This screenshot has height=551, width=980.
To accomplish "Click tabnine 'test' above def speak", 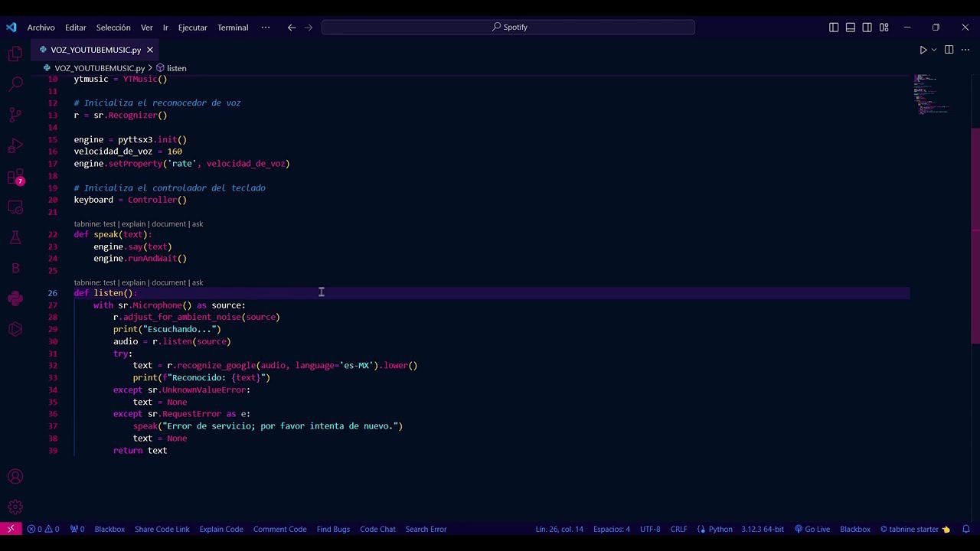I will (109, 224).
